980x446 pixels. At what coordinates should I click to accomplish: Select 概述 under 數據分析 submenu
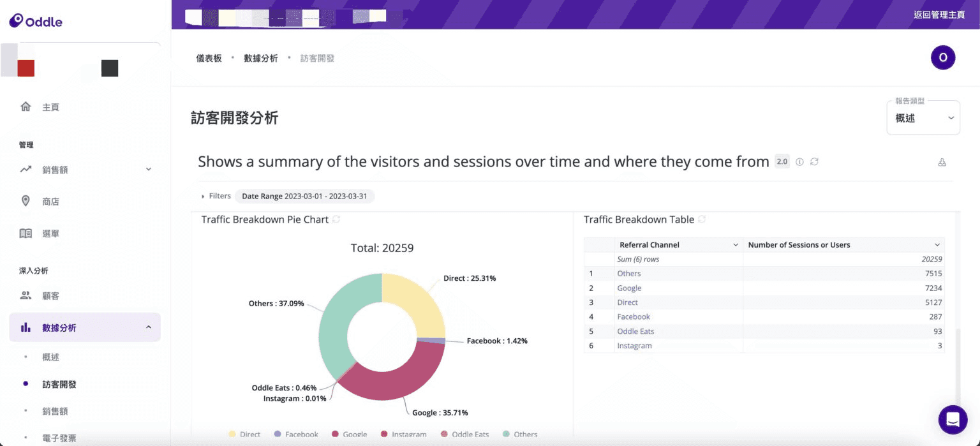(x=50, y=357)
